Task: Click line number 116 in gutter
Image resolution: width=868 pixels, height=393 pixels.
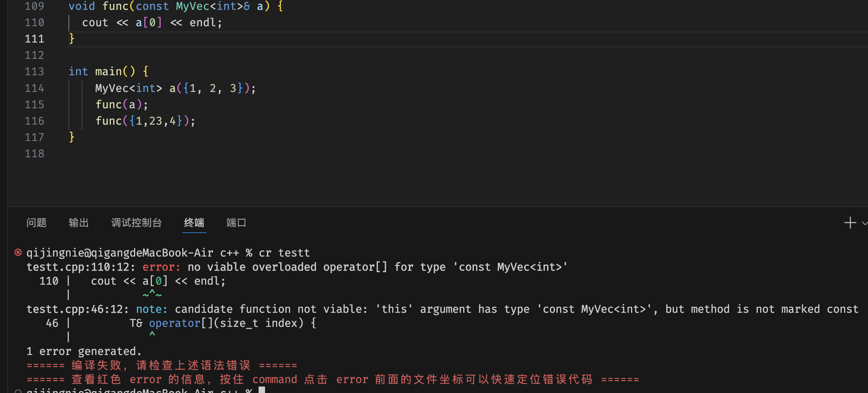Action: (35, 121)
